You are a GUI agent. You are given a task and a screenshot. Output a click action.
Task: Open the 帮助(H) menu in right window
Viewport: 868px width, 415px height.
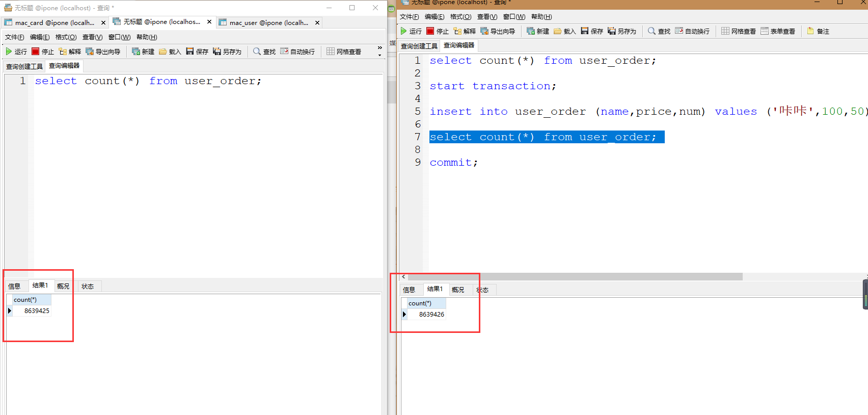[541, 17]
